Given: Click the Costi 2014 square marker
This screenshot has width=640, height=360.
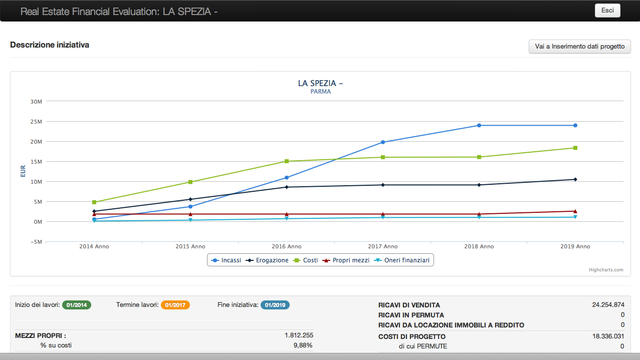Looking at the screenshot, I should coord(94,202).
